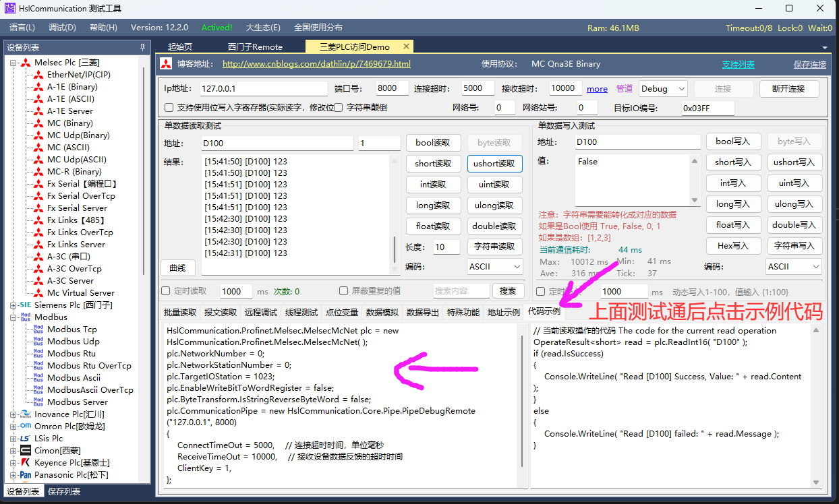Image resolution: width=839 pixels, height=504 pixels.
Task: Click the Keyence Plc brand icon
Action: click(26, 463)
